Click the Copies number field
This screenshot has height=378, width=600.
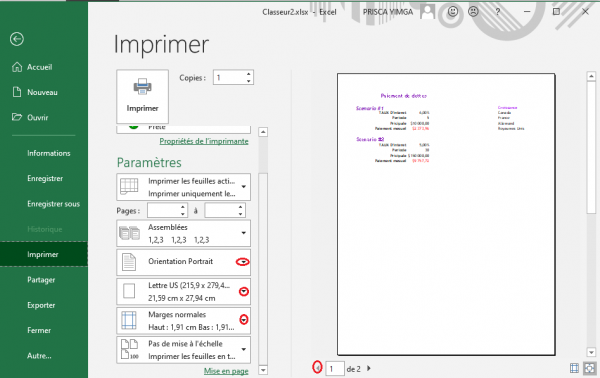[229, 78]
